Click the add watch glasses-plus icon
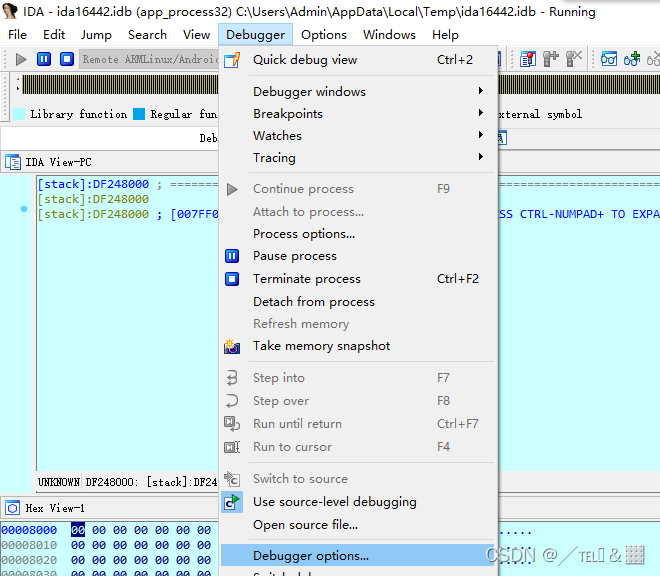Screen dimensions: 660x576 tap(632, 59)
